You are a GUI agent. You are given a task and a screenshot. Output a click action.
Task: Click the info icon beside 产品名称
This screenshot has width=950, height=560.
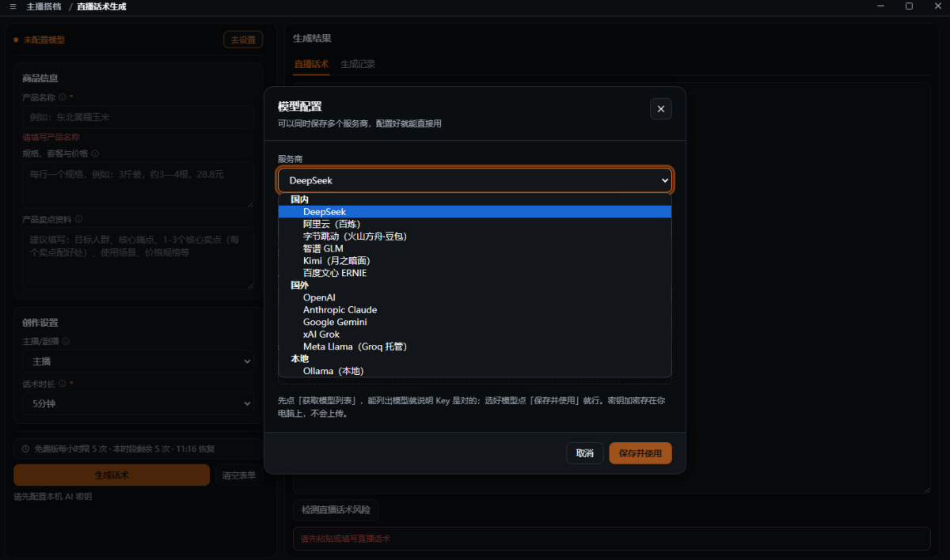pyautogui.click(x=62, y=97)
